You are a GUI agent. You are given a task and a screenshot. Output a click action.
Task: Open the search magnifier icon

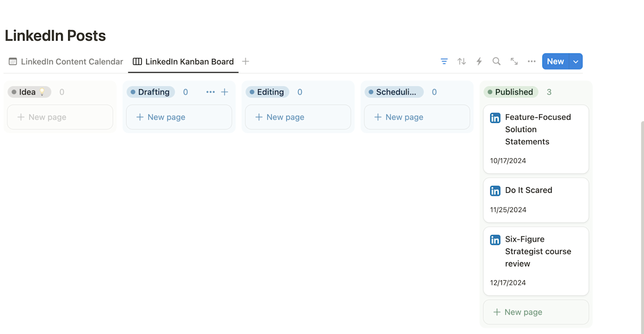pyautogui.click(x=496, y=61)
